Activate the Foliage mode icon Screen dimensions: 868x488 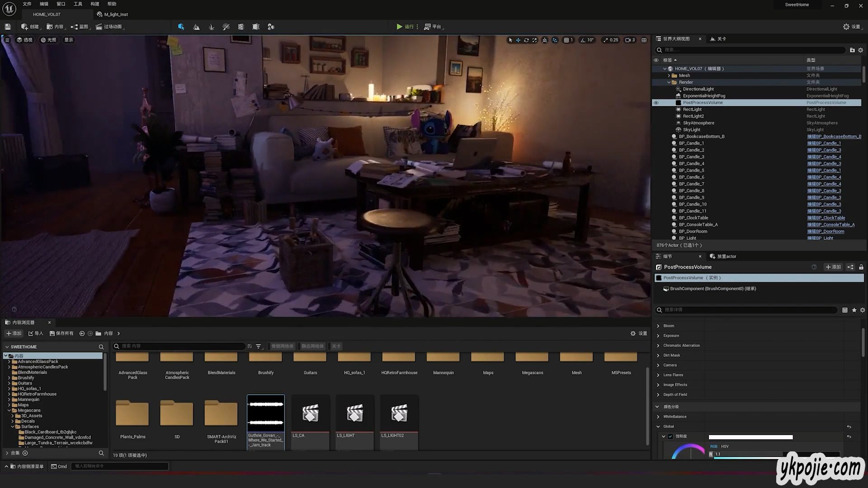click(x=211, y=27)
